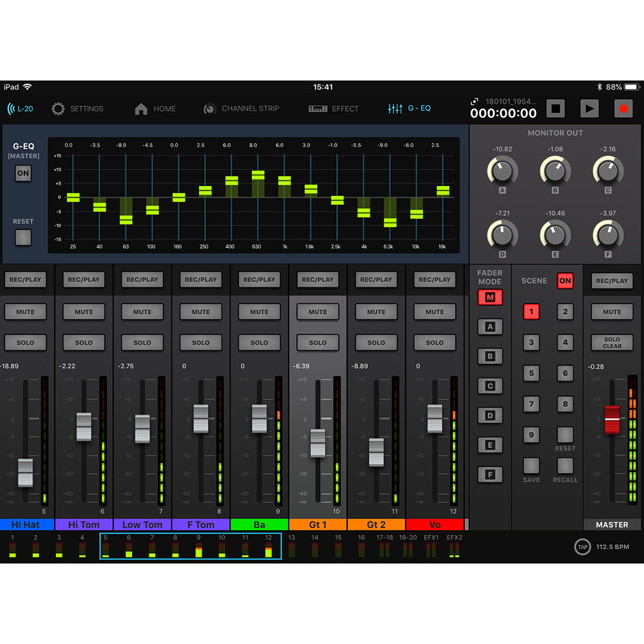Toggle the G-EQ ON switch
The width and height of the screenshot is (644, 644).
[23, 173]
